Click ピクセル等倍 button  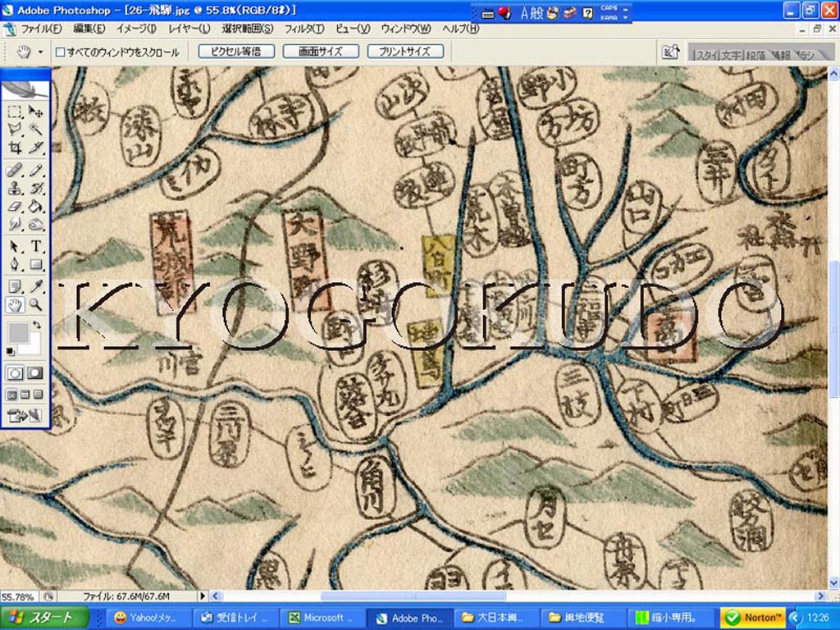click(236, 52)
